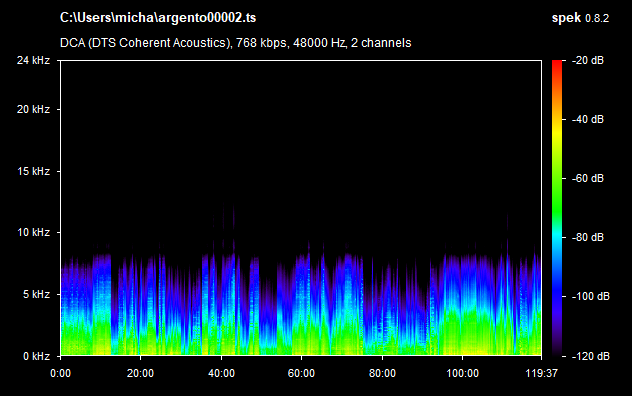The image size is (632, 396).
Task: Select the 40:00 time axis marker
Action: (221, 373)
